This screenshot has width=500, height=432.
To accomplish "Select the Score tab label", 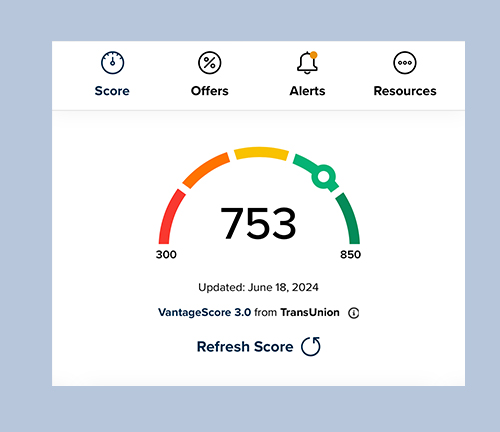I will pyautogui.click(x=112, y=91).
